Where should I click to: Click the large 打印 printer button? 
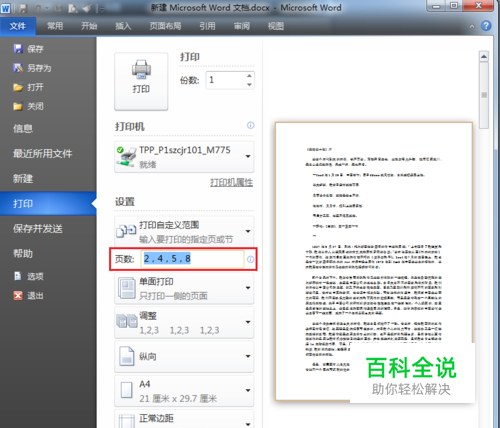[141, 81]
